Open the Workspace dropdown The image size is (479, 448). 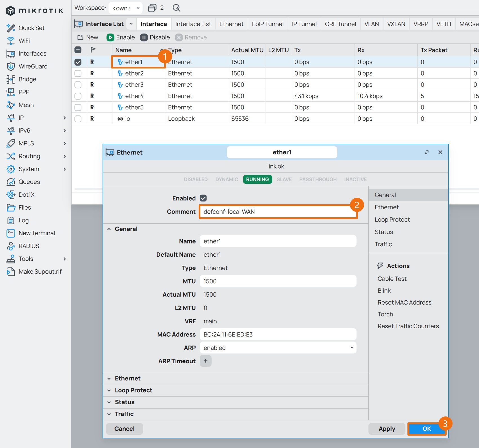coord(125,8)
